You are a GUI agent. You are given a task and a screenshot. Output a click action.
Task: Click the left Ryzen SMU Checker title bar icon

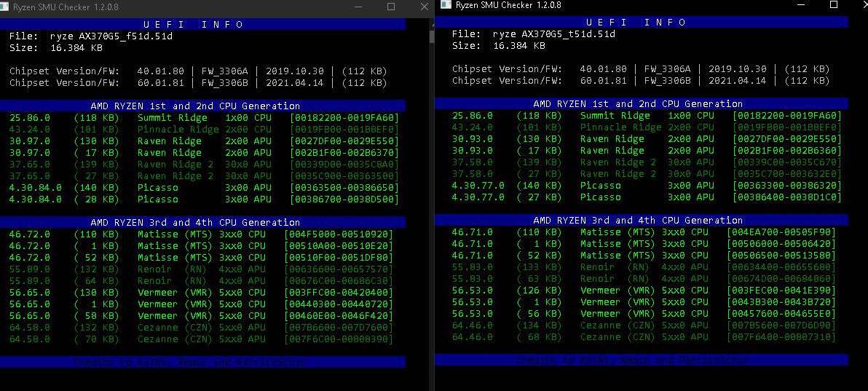4,7
